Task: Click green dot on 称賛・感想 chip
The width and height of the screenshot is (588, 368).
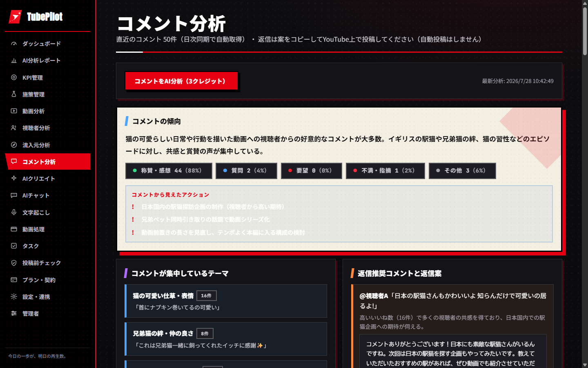Action: pyautogui.click(x=135, y=171)
